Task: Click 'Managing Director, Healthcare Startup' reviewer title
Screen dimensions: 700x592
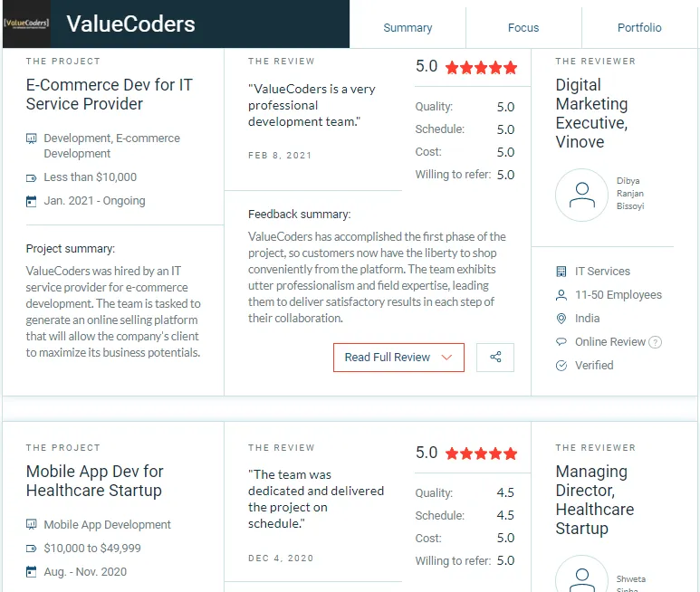Action: pyautogui.click(x=595, y=500)
